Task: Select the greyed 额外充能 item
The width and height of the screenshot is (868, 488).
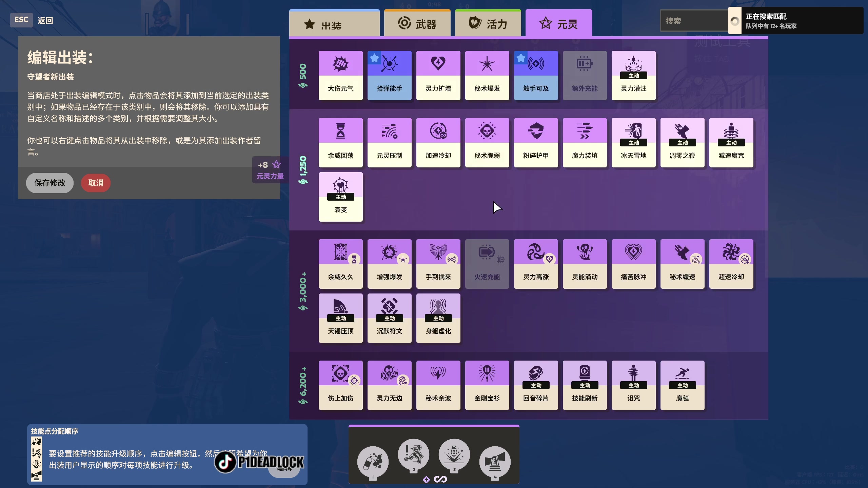Action: pyautogui.click(x=585, y=75)
